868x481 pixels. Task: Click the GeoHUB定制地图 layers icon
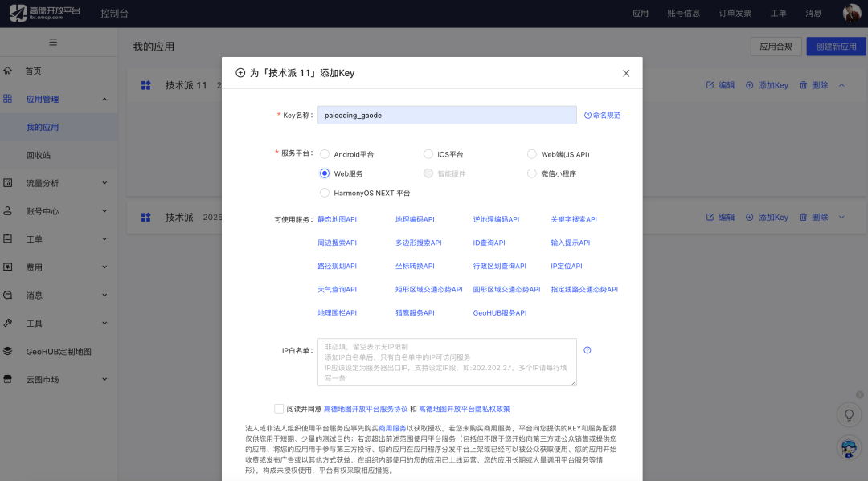(x=8, y=351)
